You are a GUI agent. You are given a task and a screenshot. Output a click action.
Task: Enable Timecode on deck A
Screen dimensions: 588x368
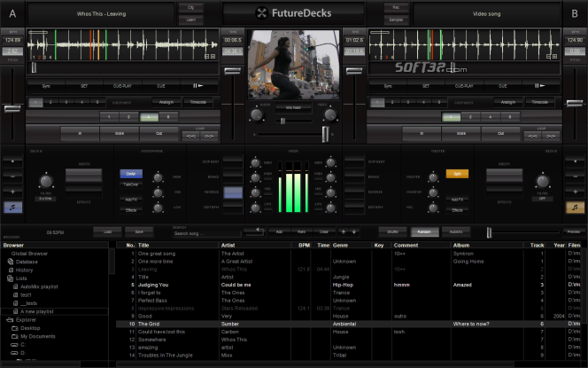pyautogui.click(x=198, y=102)
